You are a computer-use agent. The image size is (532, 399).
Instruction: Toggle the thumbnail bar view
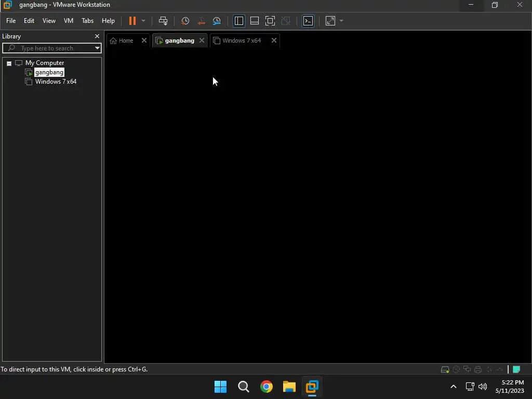(x=255, y=21)
